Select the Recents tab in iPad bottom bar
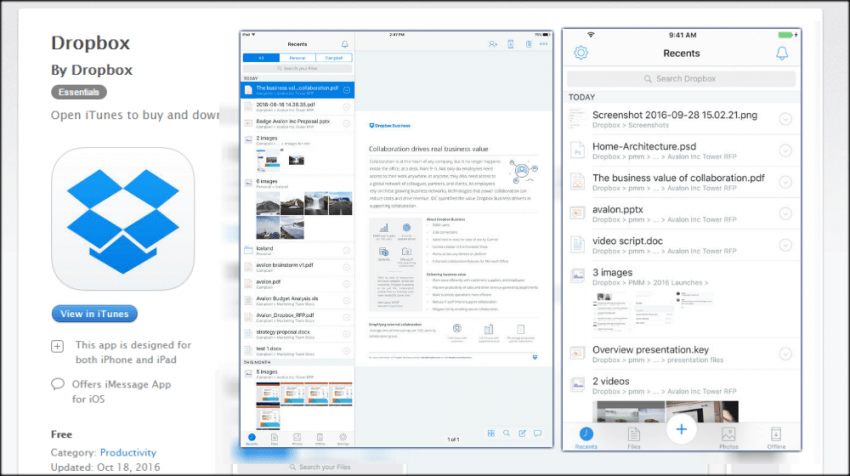This screenshot has height=476, width=850. 252,439
